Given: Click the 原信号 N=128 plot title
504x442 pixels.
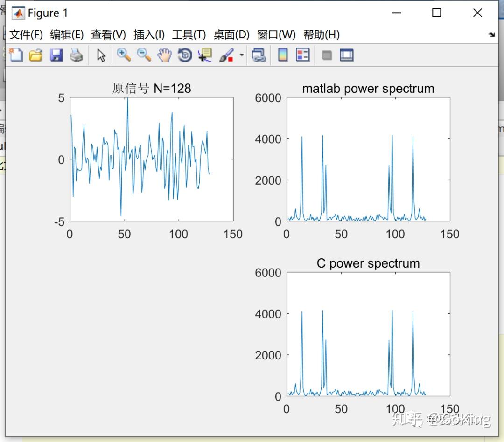Looking at the screenshot, I should [151, 88].
